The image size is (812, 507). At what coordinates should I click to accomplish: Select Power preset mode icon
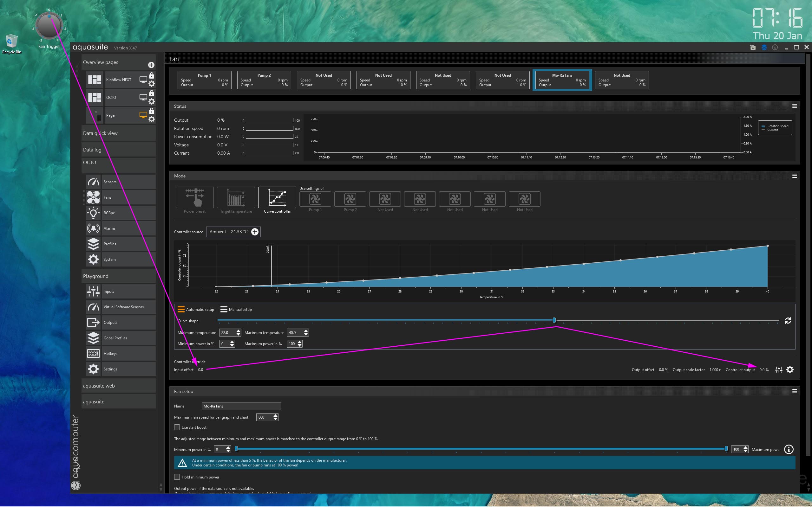195,197
